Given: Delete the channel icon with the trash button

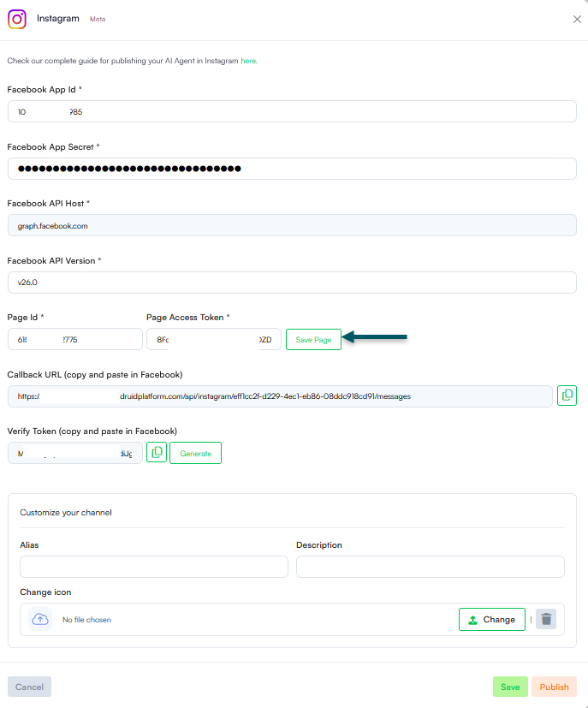Looking at the screenshot, I should tap(546, 619).
